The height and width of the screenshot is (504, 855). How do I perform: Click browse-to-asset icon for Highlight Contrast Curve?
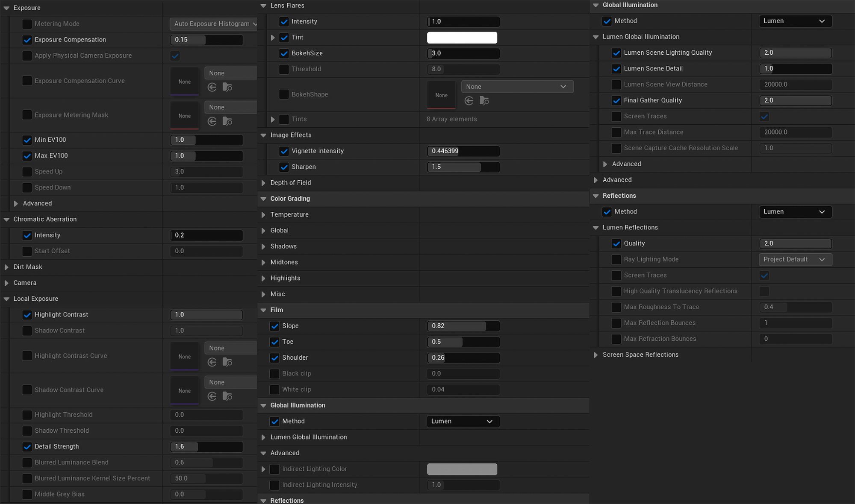click(x=227, y=363)
